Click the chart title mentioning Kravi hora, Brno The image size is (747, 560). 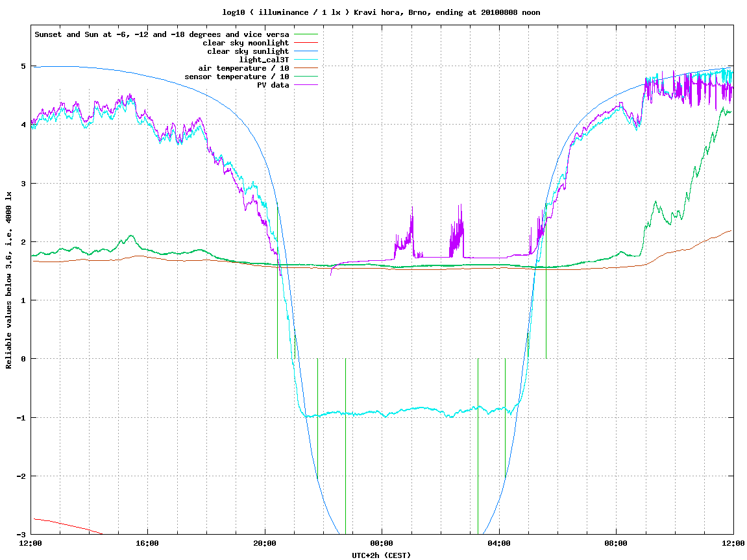(381, 12)
